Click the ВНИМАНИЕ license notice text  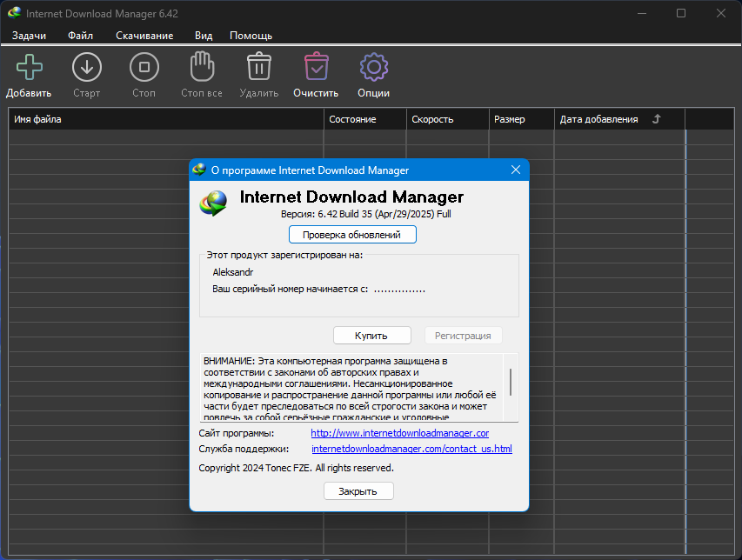pyautogui.click(x=351, y=387)
